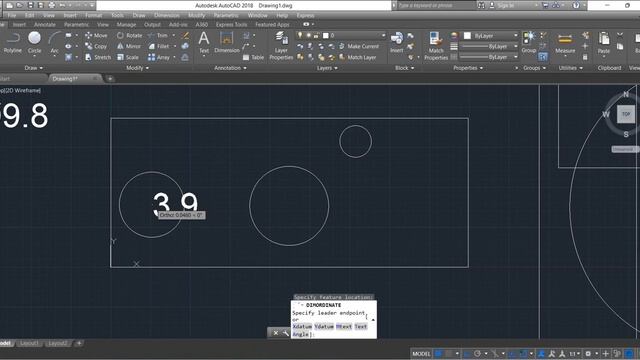Activate the Scale tool
Screen dimensions: 640x360
tap(128, 58)
